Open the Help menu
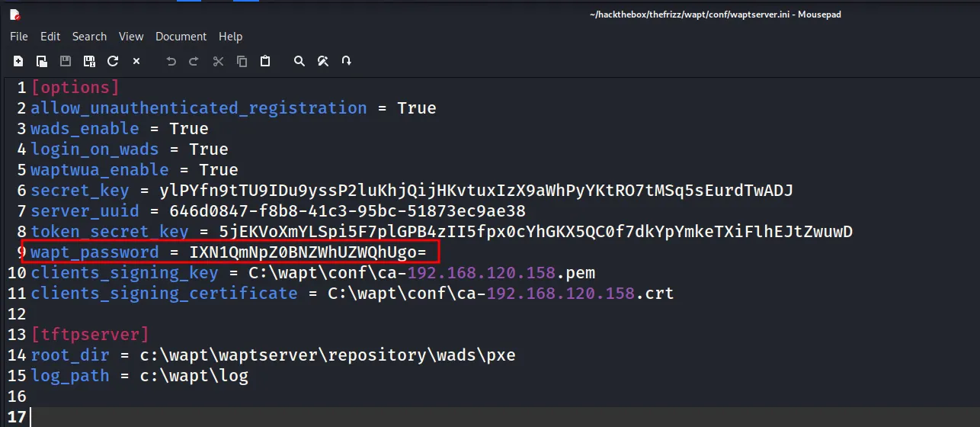Screen dimensions: 980x427 [230, 37]
